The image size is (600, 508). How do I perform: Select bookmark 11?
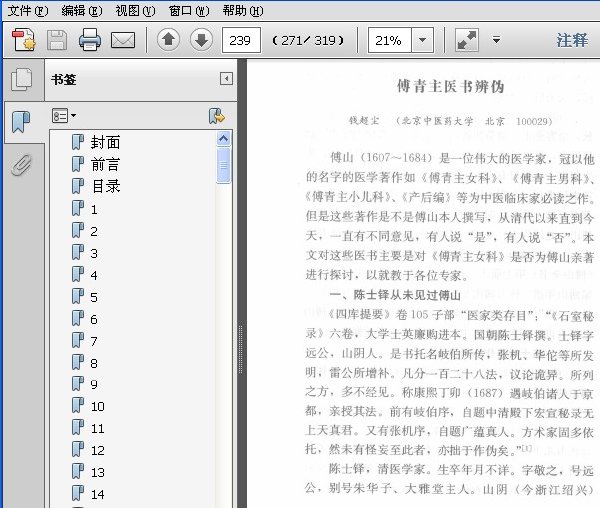(x=98, y=428)
